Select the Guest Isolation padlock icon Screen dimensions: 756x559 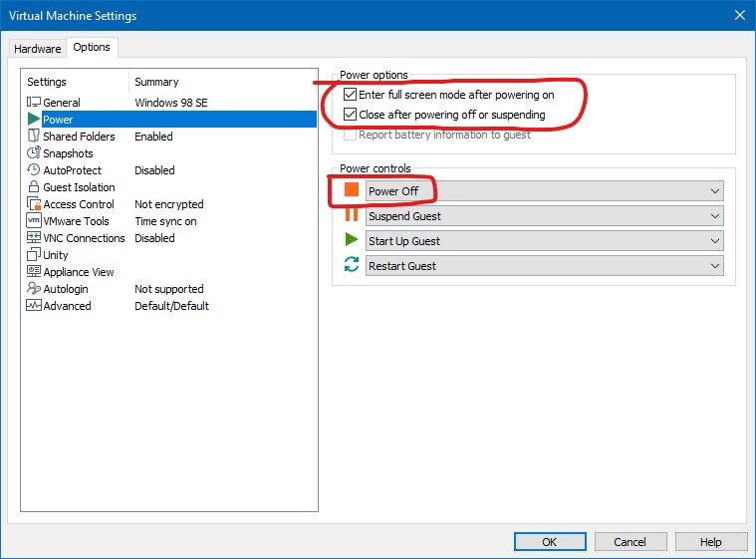[33, 186]
